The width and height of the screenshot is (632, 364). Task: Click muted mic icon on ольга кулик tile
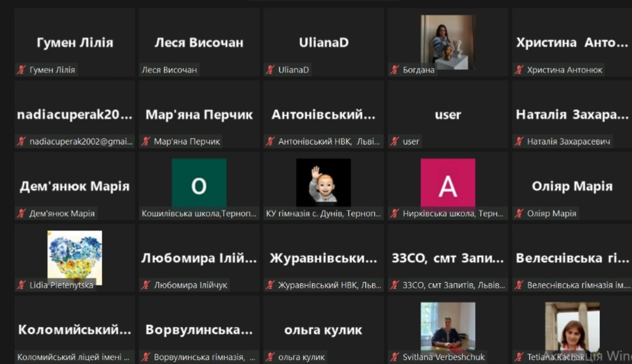[x=270, y=357]
